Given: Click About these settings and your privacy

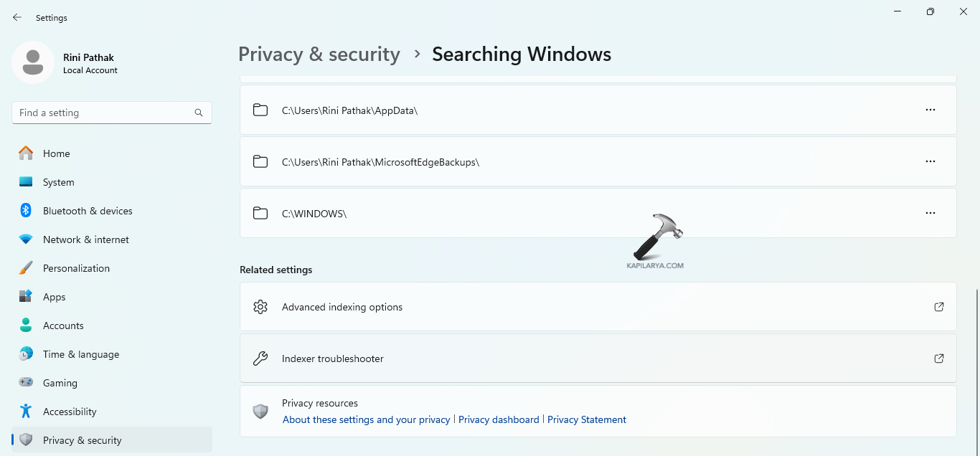Looking at the screenshot, I should 366,419.
